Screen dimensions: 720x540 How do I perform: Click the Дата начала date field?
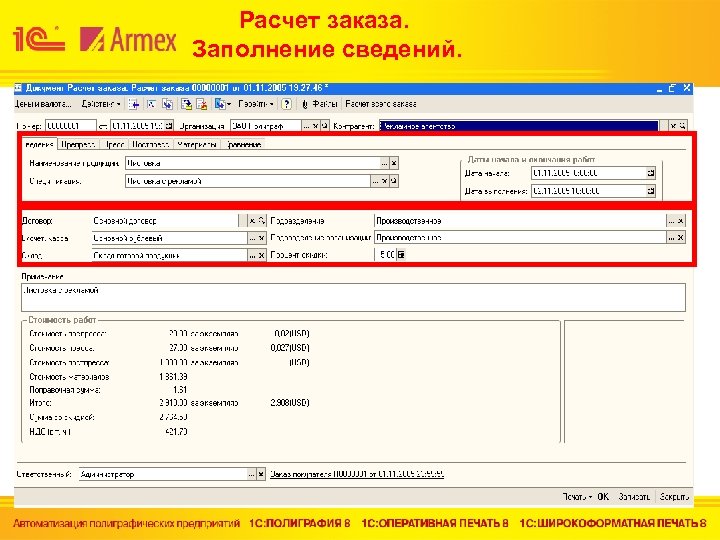[x=589, y=173]
